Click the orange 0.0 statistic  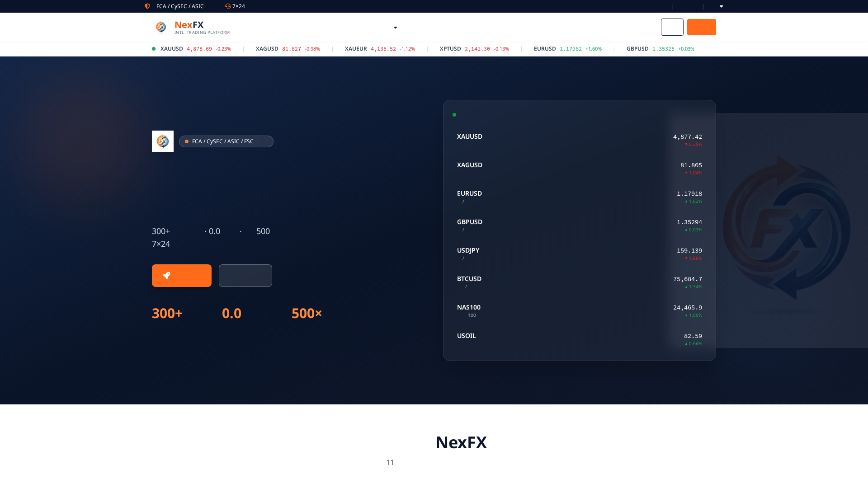[231, 313]
